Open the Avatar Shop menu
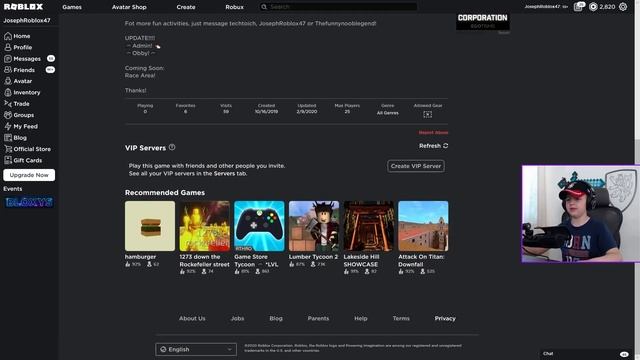 (129, 7)
